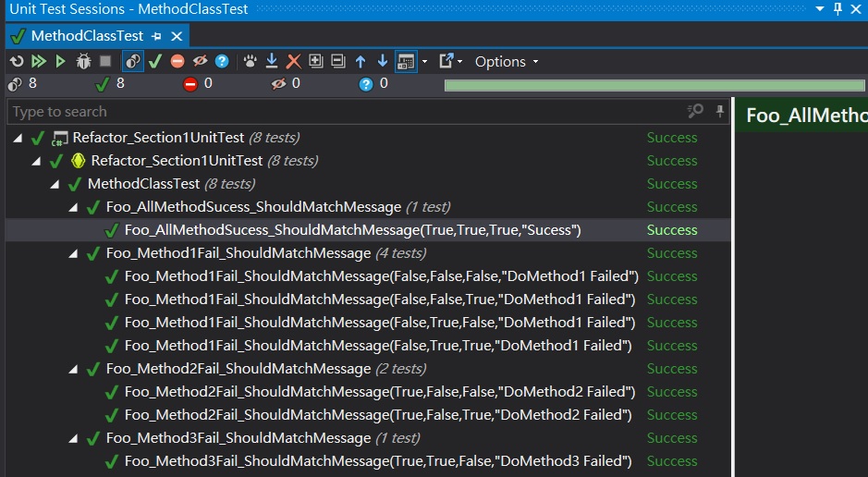Toggle the ignored tests eye filter

pos(200,62)
